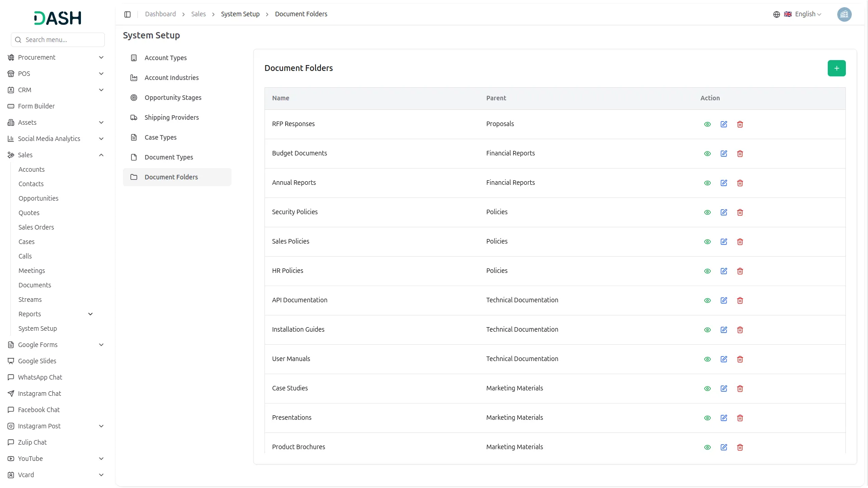Edit the Case Studies folder
The width and height of the screenshot is (868, 488).
724,389
